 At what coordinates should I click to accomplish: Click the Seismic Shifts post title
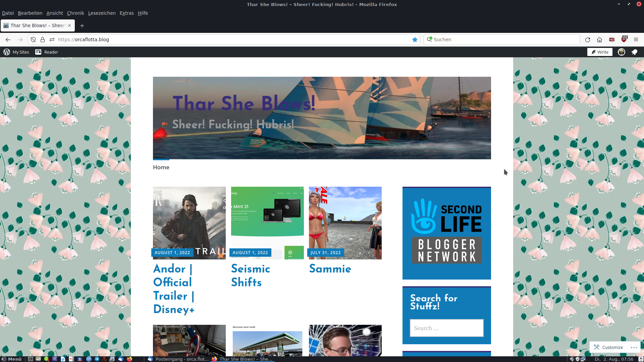[251, 276]
